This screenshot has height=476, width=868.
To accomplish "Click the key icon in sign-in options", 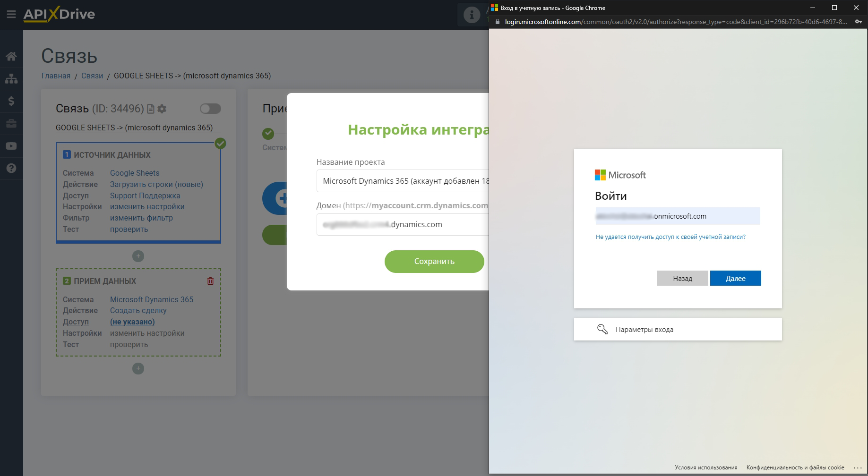I will pyautogui.click(x=602, y=329).
